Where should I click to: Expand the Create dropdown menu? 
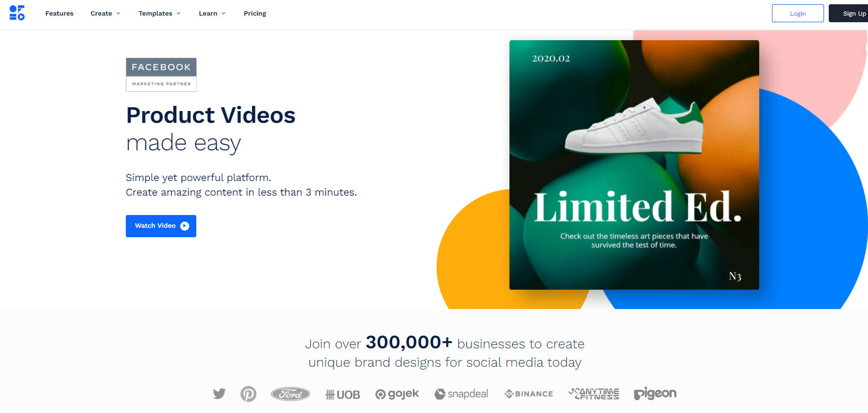click(105, 14)
